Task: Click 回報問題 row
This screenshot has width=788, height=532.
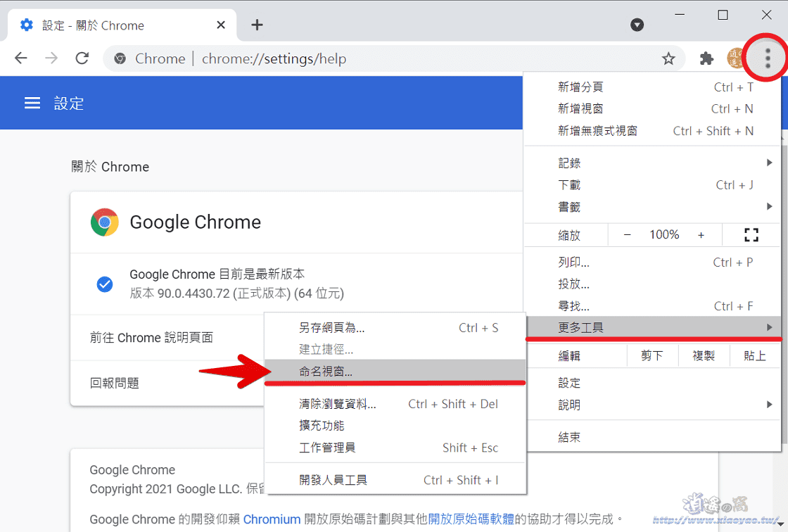Action: pyautogui.click(x=167, y=383)
